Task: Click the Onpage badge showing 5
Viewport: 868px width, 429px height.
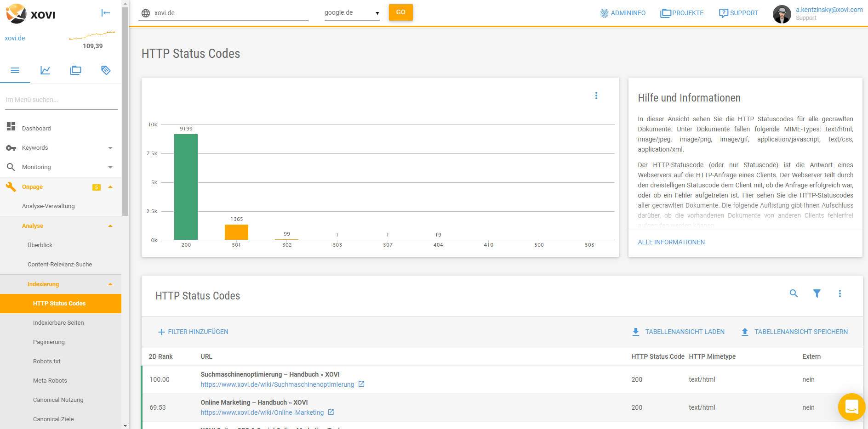Action: click(x=97, y=187)
